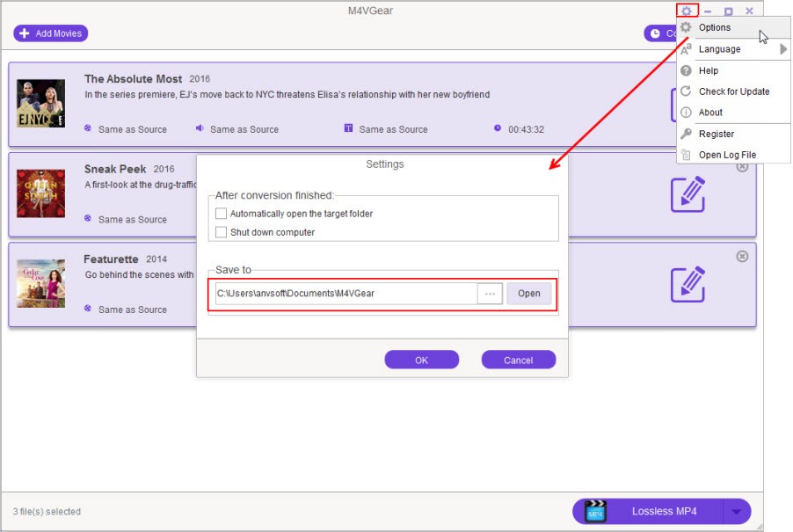Click the Help question mark icon
This screenshot has width=793, height=532.
coord(686,70)
